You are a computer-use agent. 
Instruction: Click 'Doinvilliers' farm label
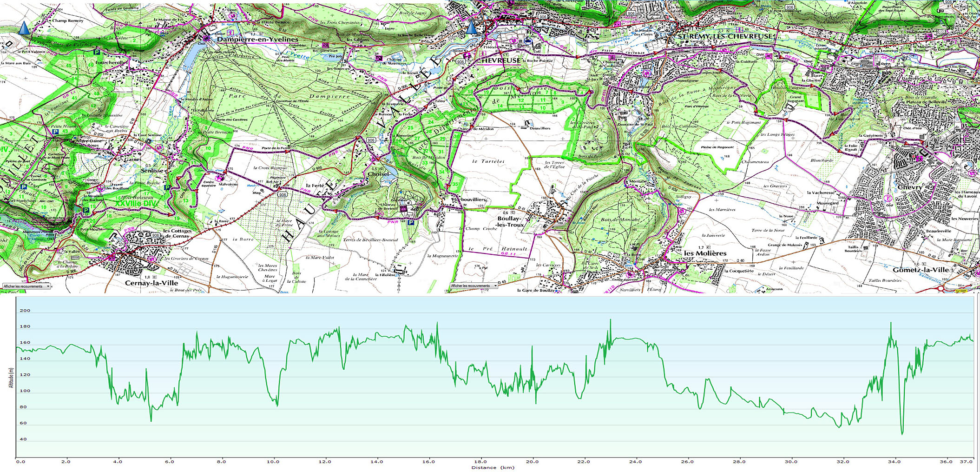coord(540,128)
